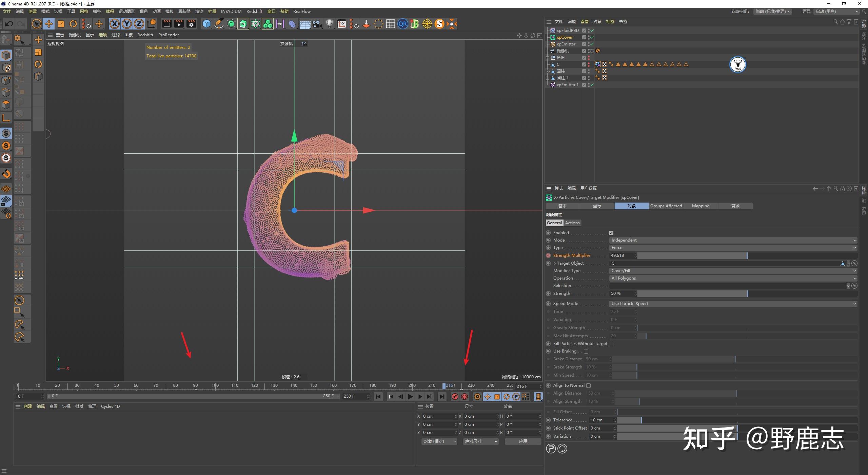Click the 应用 button in coordinates panel

pos(523,441)
